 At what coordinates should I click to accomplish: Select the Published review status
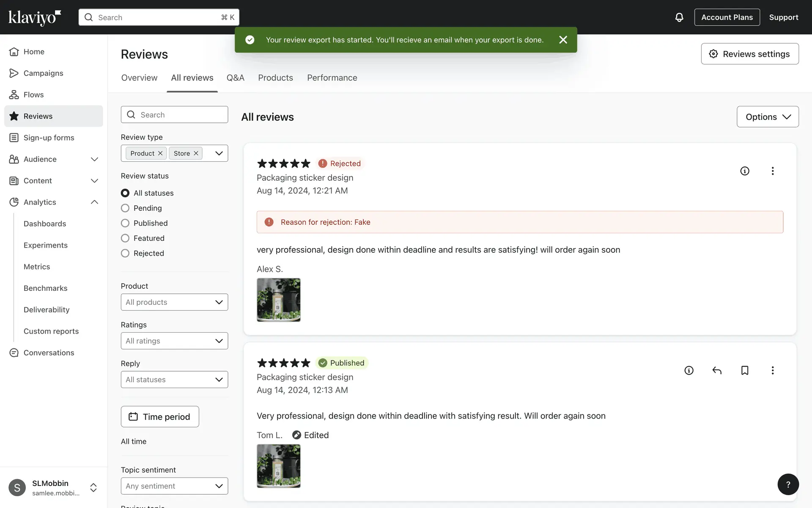[x=125, y=223]
